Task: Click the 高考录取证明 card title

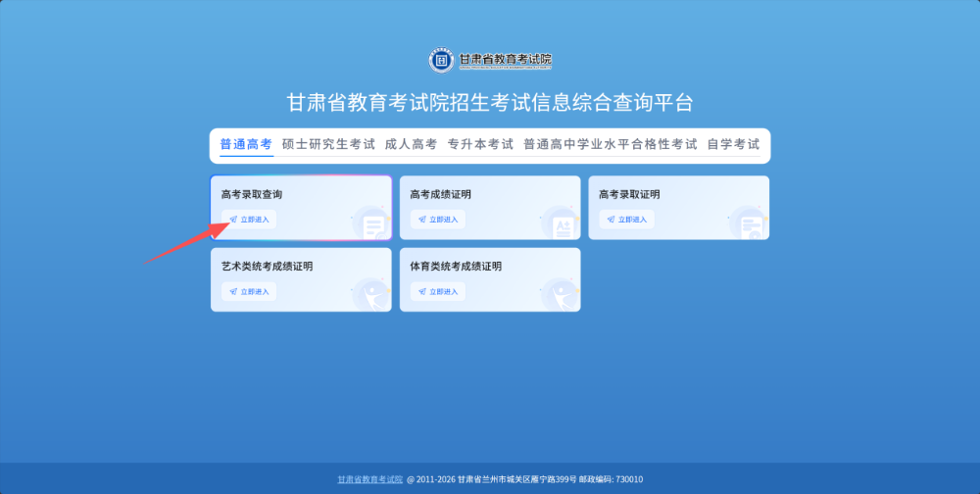Action: [629, 194]
